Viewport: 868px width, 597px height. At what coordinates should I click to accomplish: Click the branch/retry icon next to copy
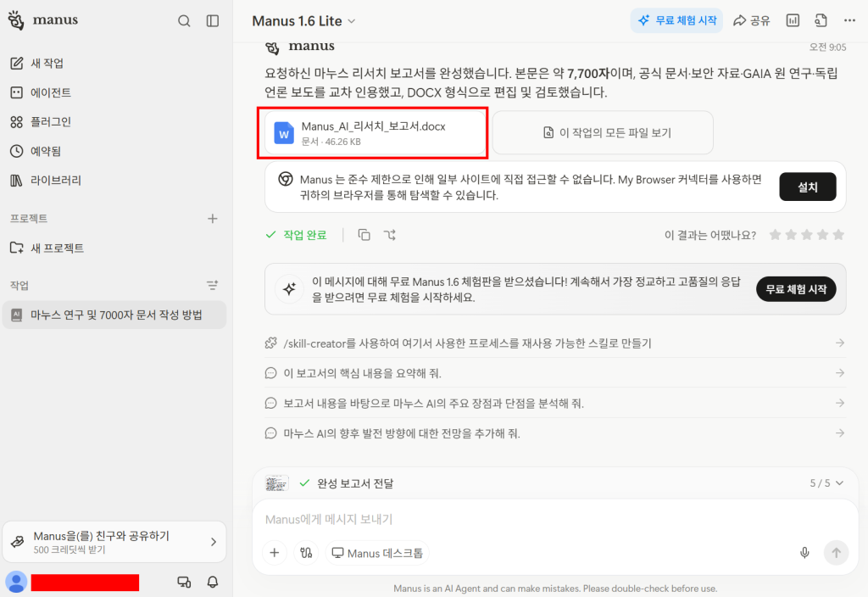point(390,235)
